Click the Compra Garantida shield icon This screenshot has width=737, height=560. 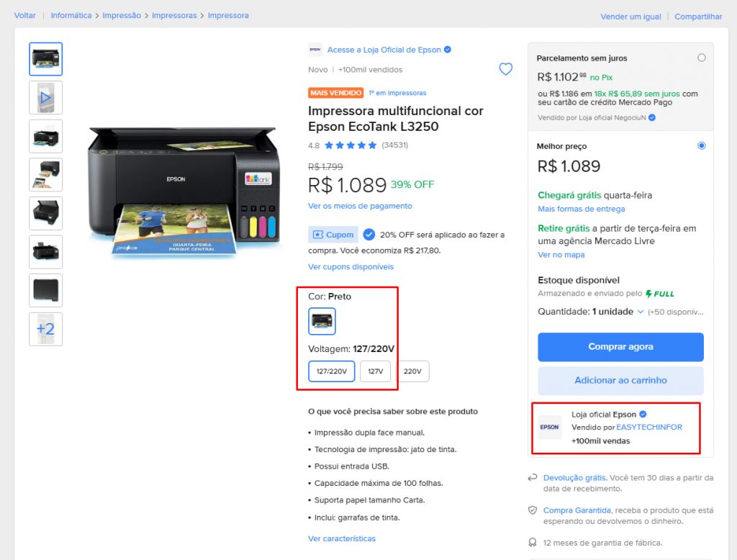click(533, 510)
